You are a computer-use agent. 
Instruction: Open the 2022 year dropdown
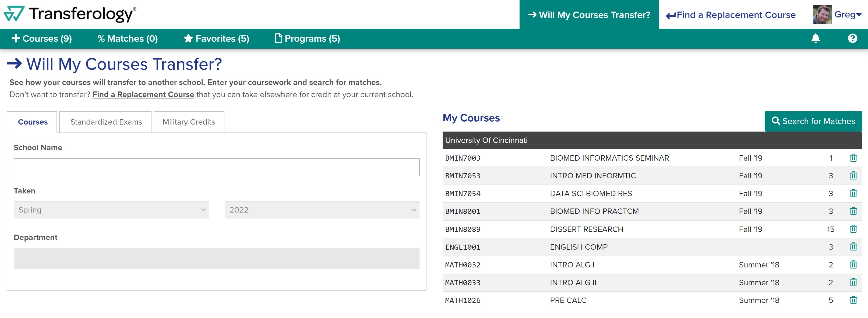[322, 210]
